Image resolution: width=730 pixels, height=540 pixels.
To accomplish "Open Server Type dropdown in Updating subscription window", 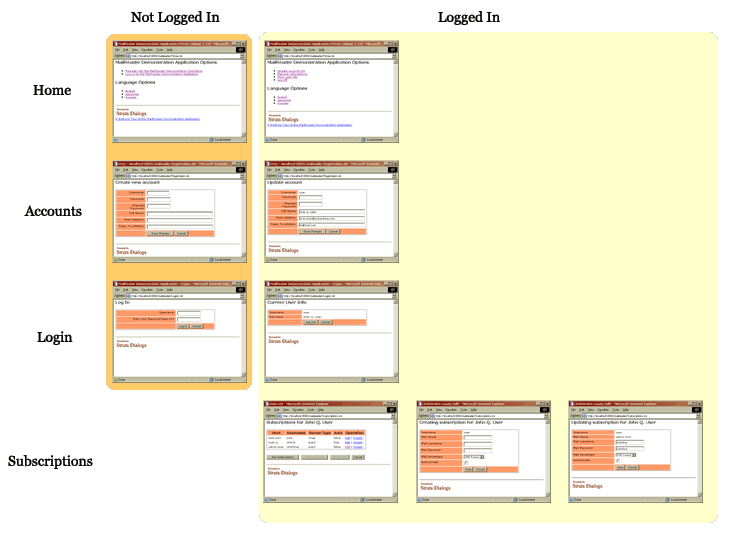I will click(626, 455).
